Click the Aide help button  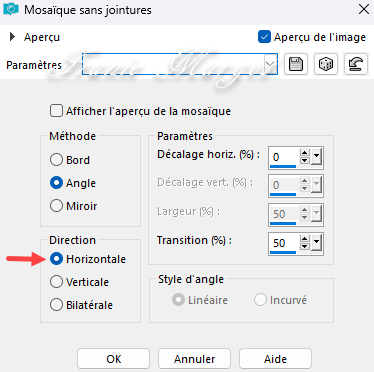pos(275,359)
